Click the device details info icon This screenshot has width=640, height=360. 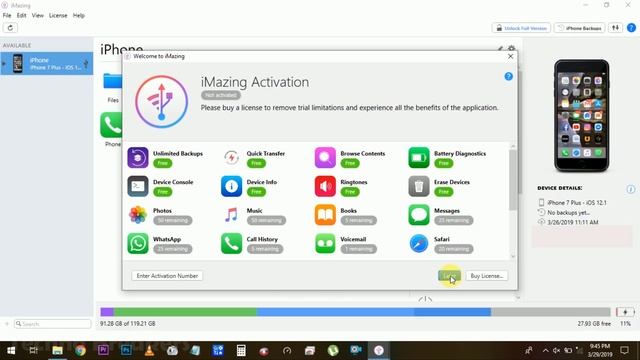point(631,189)
